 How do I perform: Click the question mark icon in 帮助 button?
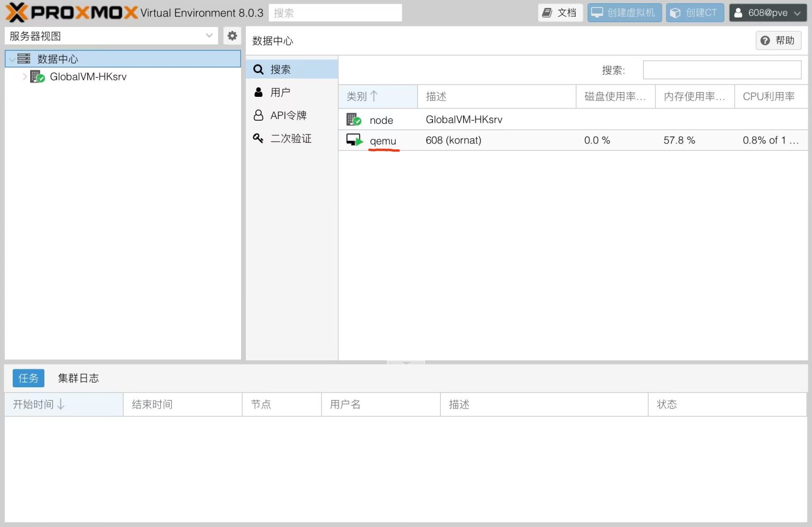click(765, 40)
